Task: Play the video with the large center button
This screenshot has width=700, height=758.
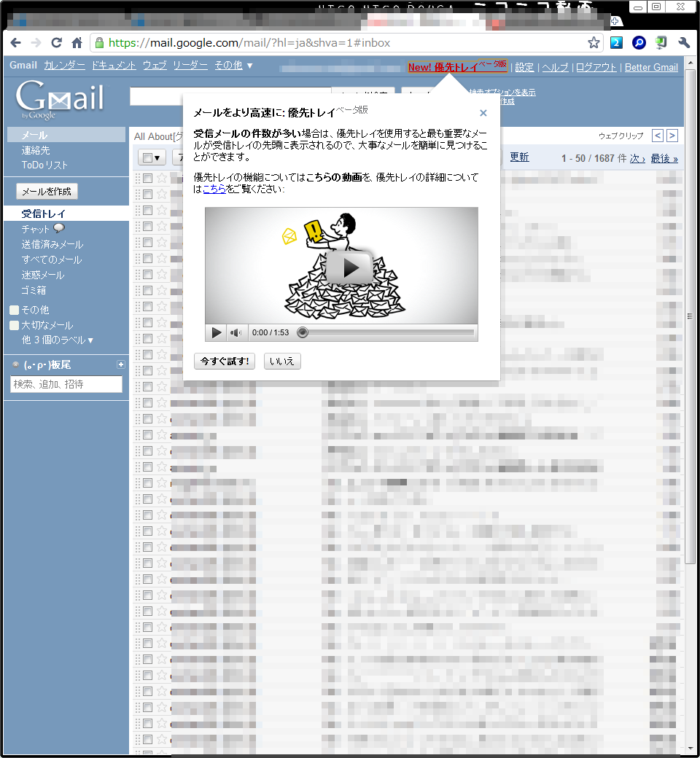Action: point(350,267)
